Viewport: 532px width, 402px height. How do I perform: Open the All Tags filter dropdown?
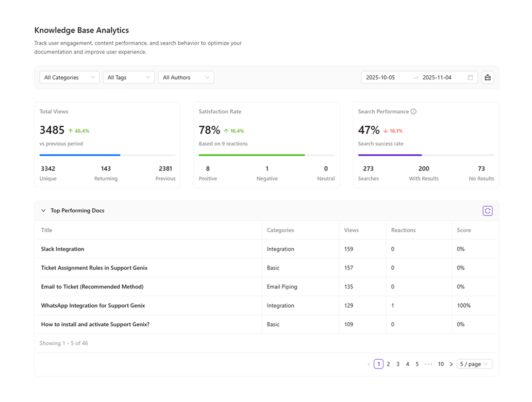coord(129,77)
